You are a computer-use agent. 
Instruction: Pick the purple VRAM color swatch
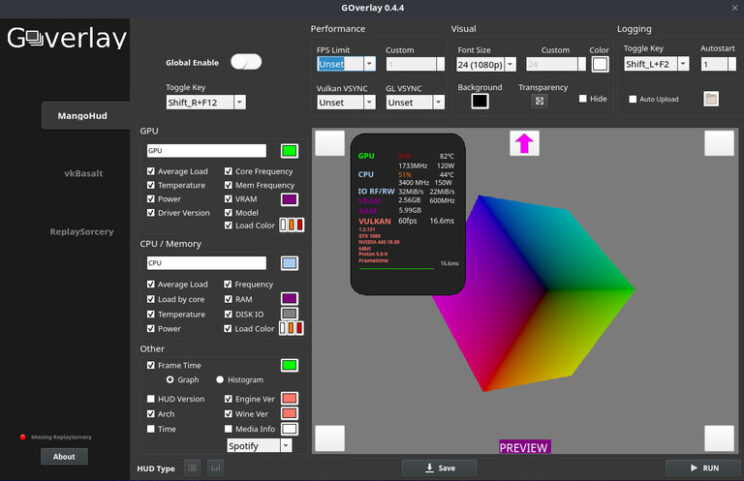point(289,199)
